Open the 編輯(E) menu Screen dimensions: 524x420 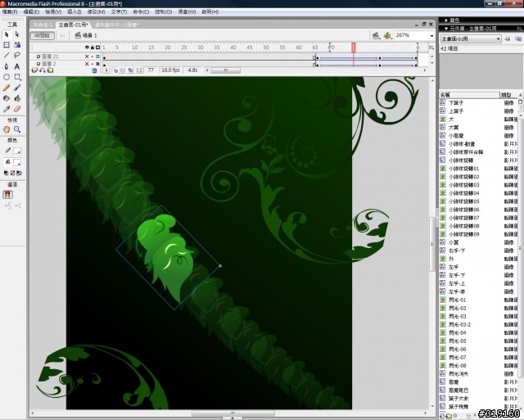coord(31,11)
